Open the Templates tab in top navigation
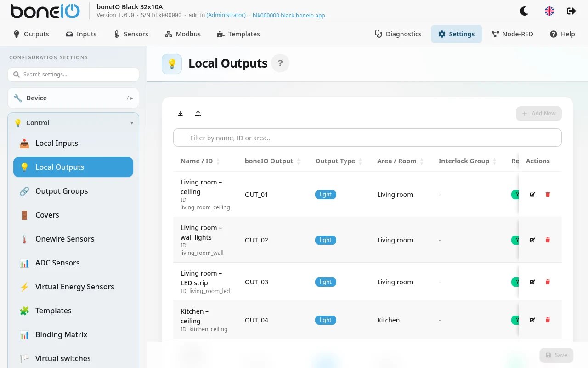This screenshot has width=588, height=368. [x=238, y=34]
